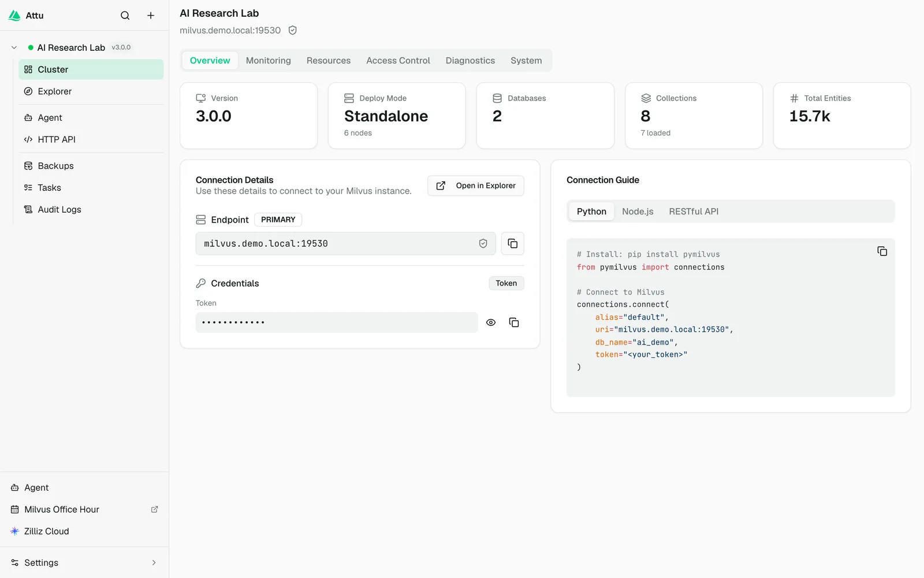This screenshot has width=924, height=578.
Task: Click the Databases card showing 2
Action: click(x=545, y=116)
